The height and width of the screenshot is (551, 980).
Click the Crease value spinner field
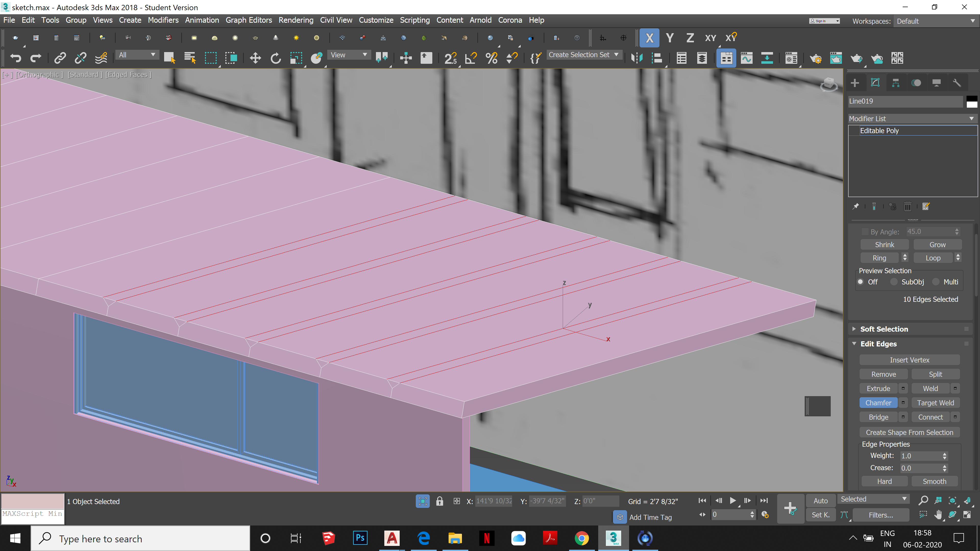click(922, 468)
